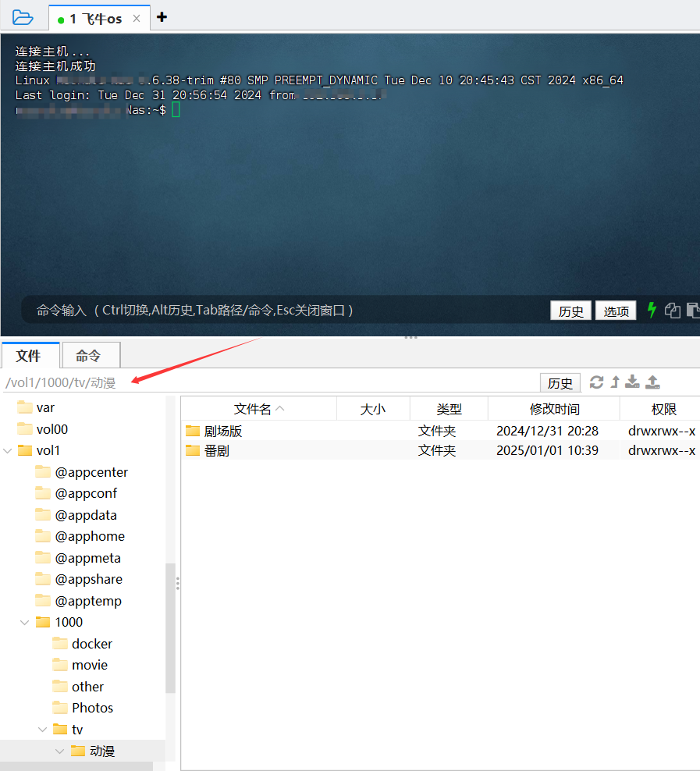Select the @apptemp folder
Image resolution: width=700 pixels, height=771 pixels.
point(79,601)
